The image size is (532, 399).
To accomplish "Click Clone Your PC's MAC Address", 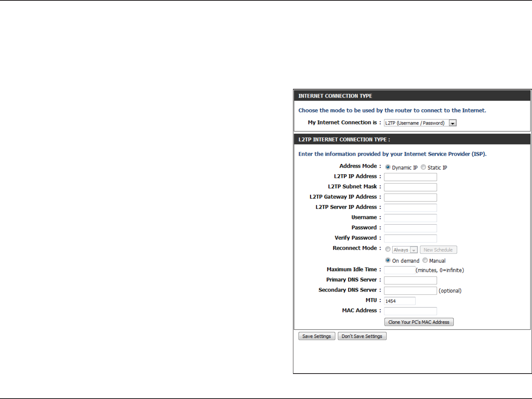I will coord(419,322).
